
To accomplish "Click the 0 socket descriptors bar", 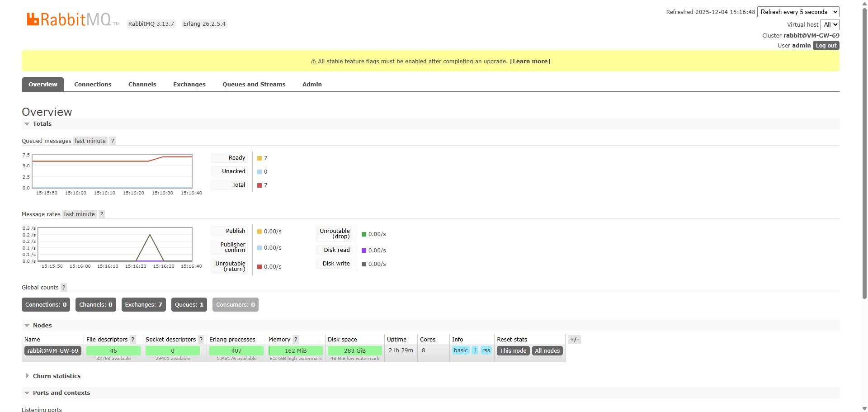I will (x=173, y=351).
